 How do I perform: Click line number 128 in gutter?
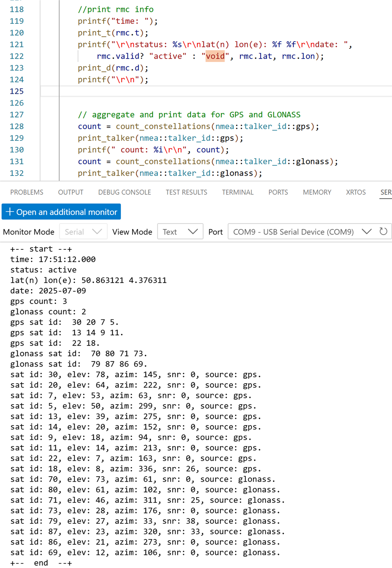pyautogui.click(x=17, y=126)
